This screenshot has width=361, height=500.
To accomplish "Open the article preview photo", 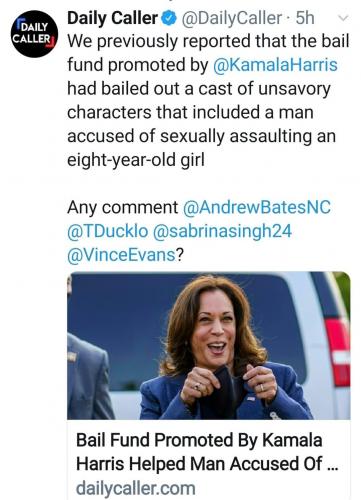I will (x=209, y=346).
